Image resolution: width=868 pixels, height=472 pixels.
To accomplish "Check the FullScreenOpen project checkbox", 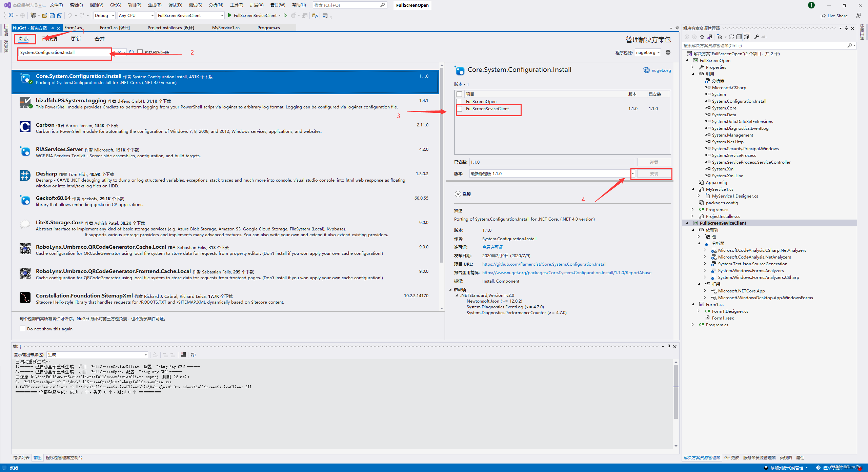I will (459, 101).
